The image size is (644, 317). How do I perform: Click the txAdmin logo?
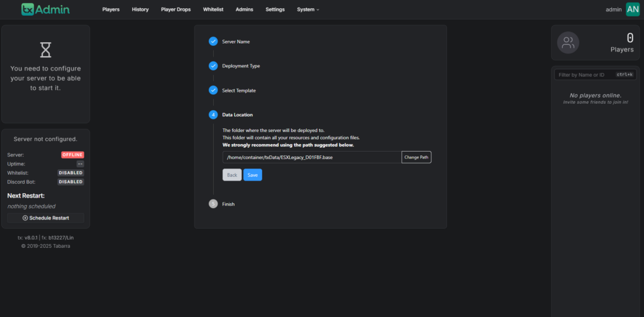pyautogui.click(x=45, y=9)
